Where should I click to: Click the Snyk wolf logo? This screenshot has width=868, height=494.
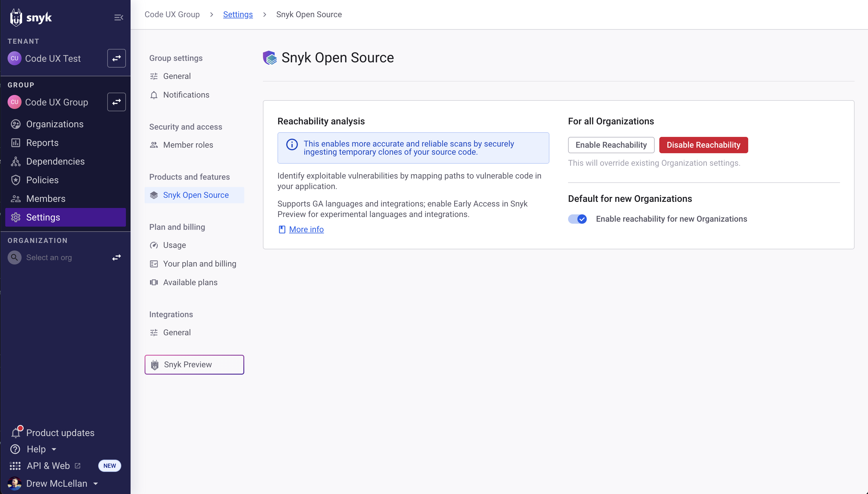pyautogui.click(x=16, y=17)
